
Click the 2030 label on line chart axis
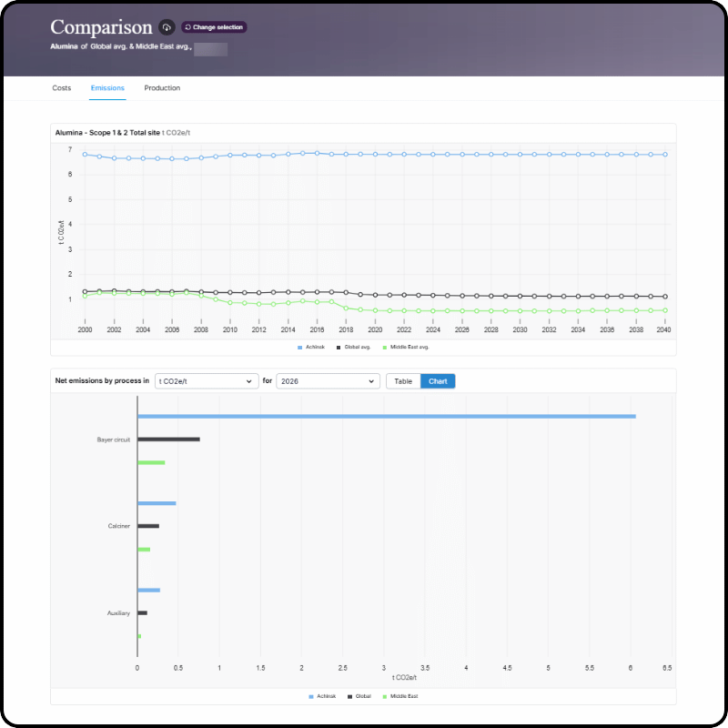[520, 329]
